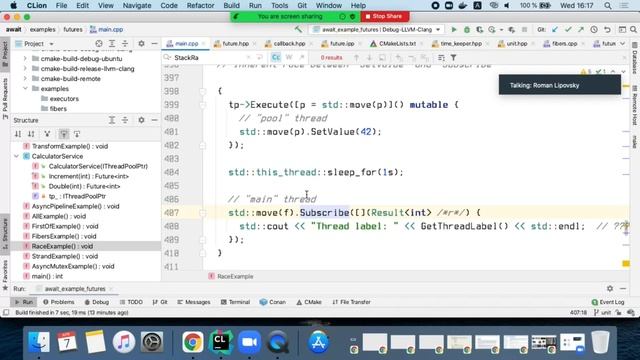
Task: Toggle Group by type in Structure
Action: click(x=47, y=134)
